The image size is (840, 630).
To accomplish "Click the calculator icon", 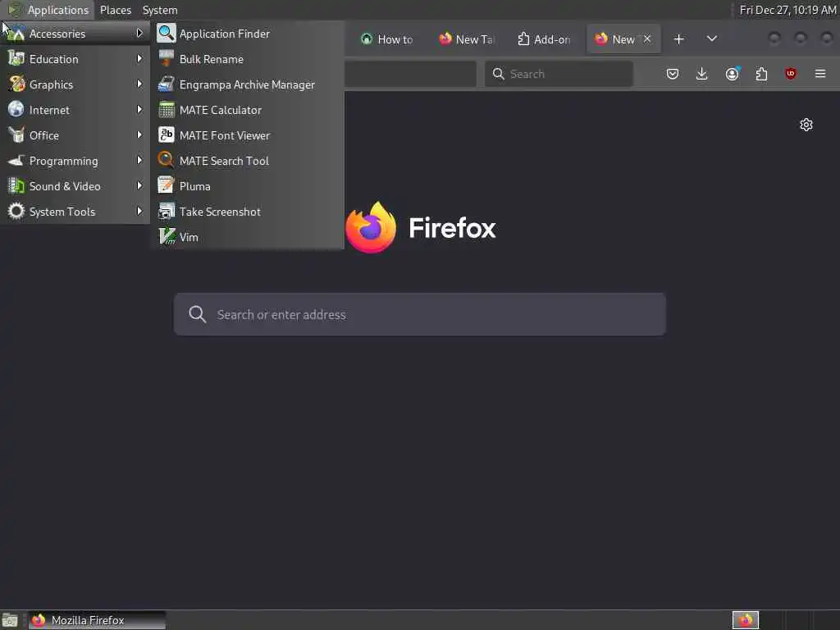I will (x=166, y=110).
